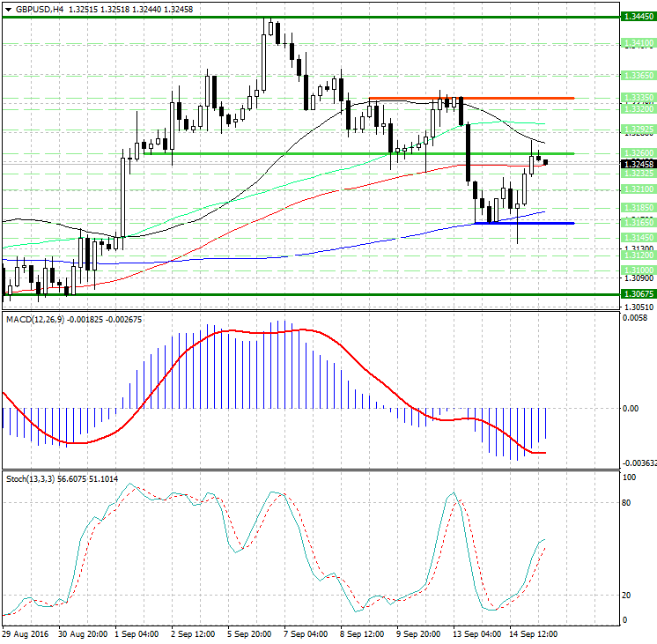Click the 29 Aug 2016 date label
Image resolution: width=657 pixels, height=644 pixels.
click(26, 633)
